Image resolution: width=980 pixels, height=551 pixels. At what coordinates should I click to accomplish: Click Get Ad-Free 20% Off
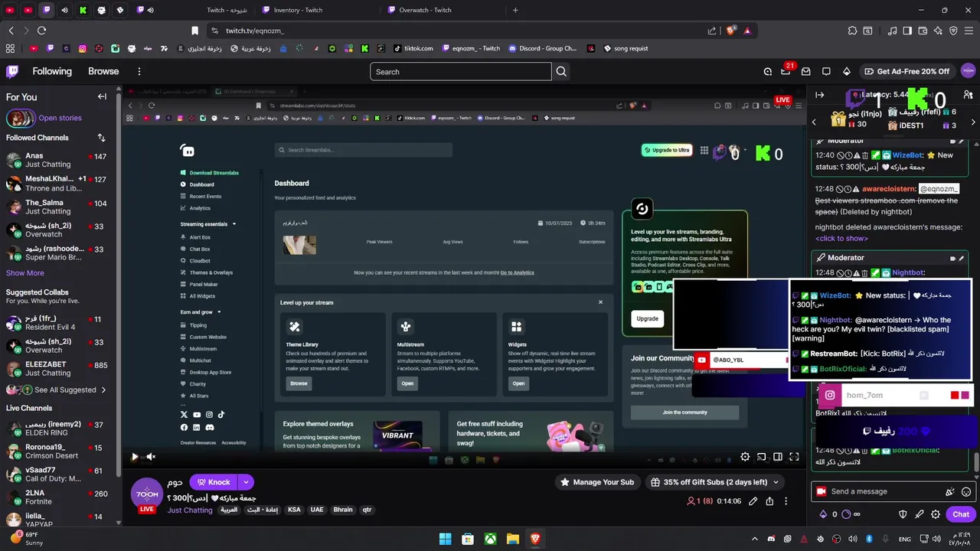906,71
